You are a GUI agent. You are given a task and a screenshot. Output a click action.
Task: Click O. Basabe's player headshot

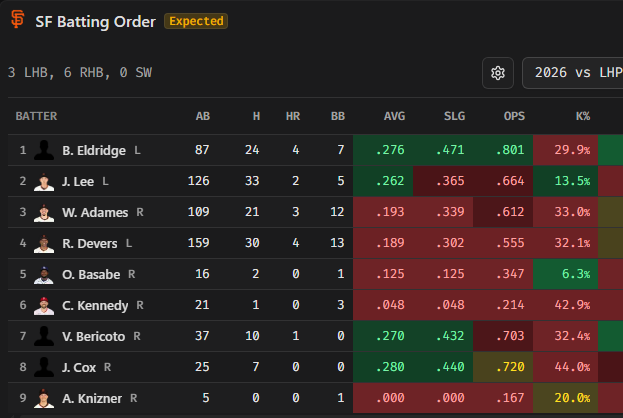(44, 274)
